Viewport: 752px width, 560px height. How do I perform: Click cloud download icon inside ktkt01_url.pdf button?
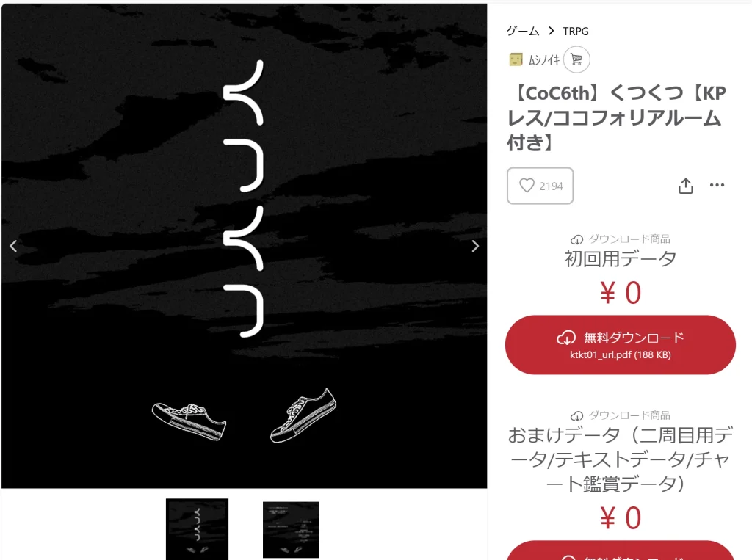pos(566,338)
